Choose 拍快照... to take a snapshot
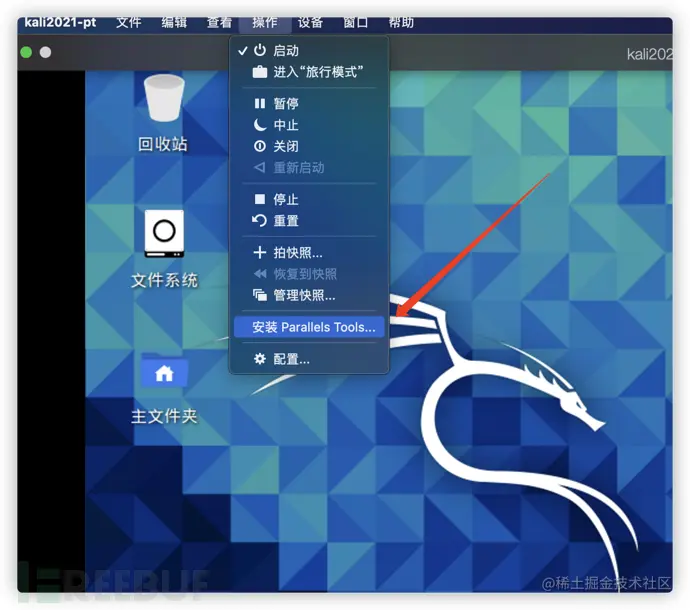 309,253
